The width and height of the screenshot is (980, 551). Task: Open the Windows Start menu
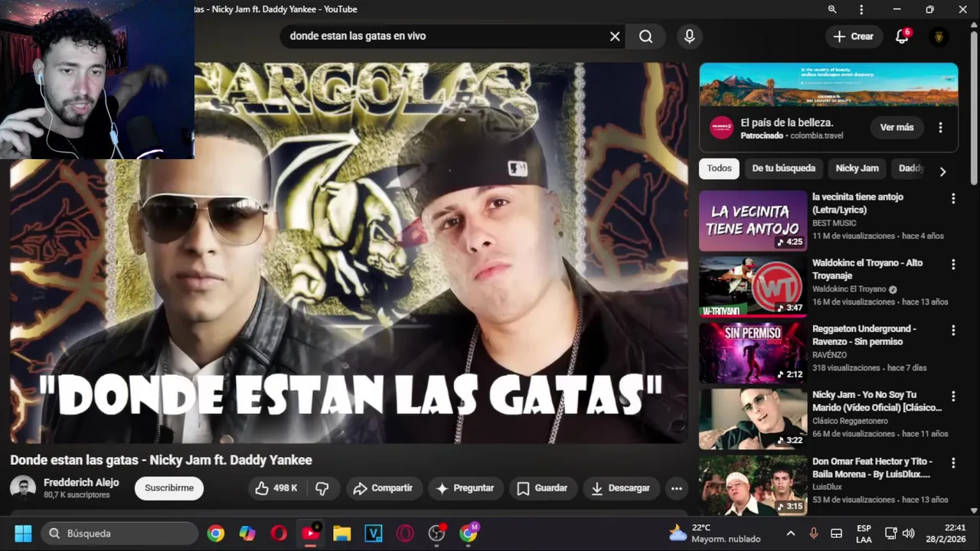(23, 533)
